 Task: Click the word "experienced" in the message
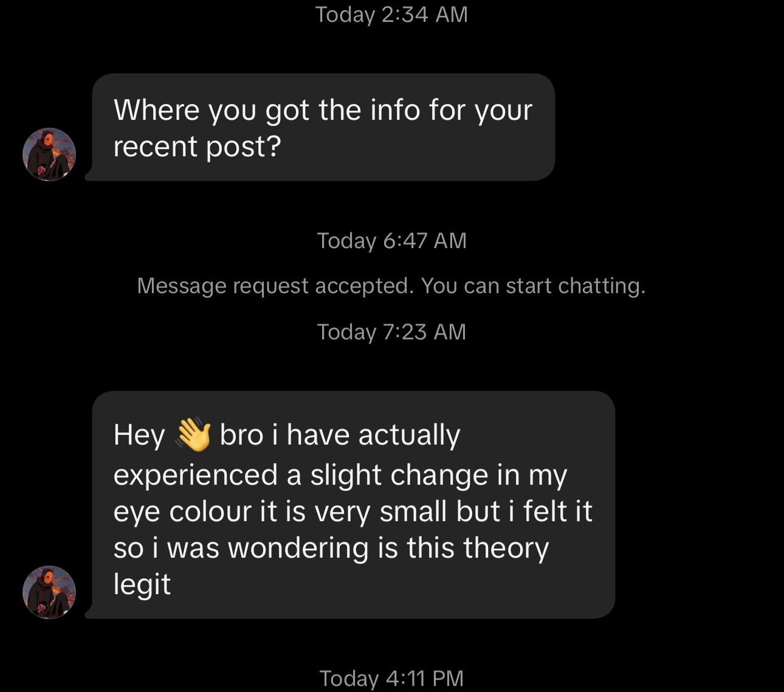click(196, 476)
